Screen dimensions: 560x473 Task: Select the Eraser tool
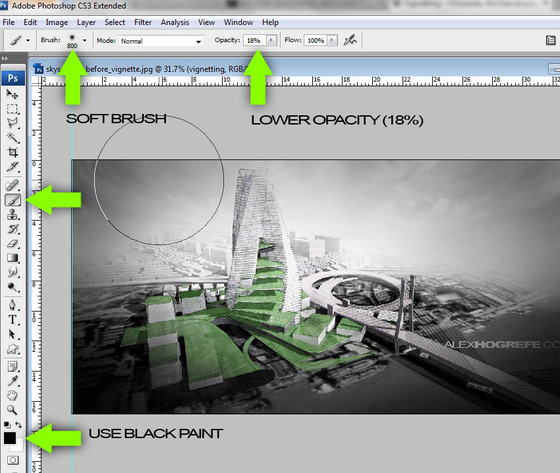coord(12,244)
